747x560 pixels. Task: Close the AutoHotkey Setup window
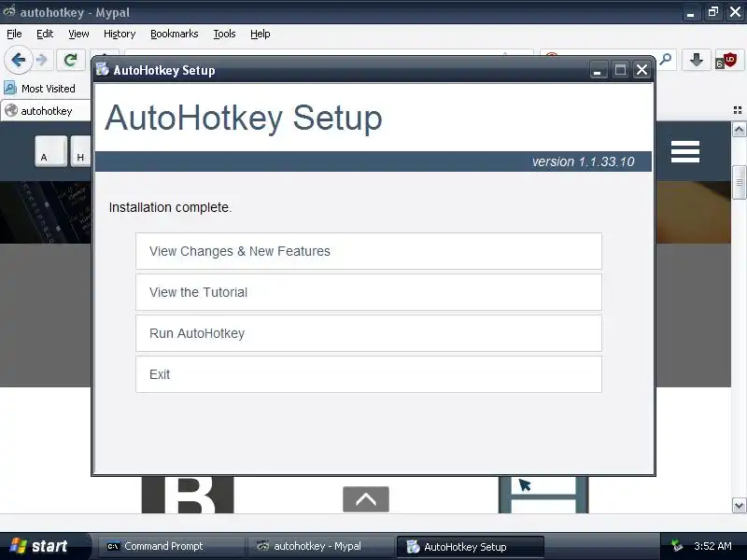[641, 70]
